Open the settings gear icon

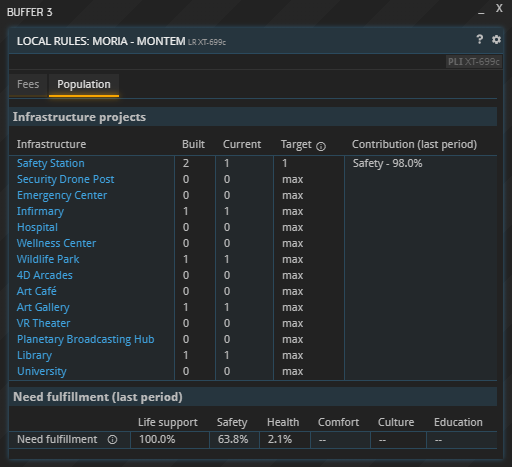tap(496, 40)
